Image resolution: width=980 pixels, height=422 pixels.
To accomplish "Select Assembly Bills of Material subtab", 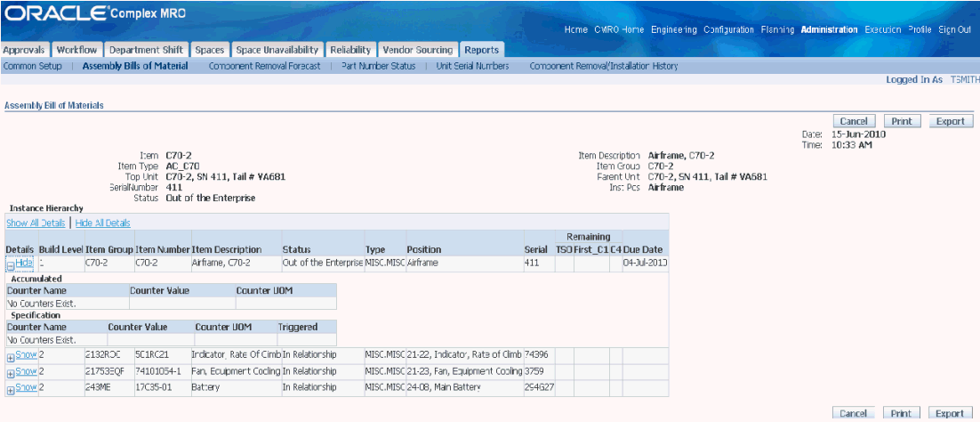I will (x=135, y=66).
